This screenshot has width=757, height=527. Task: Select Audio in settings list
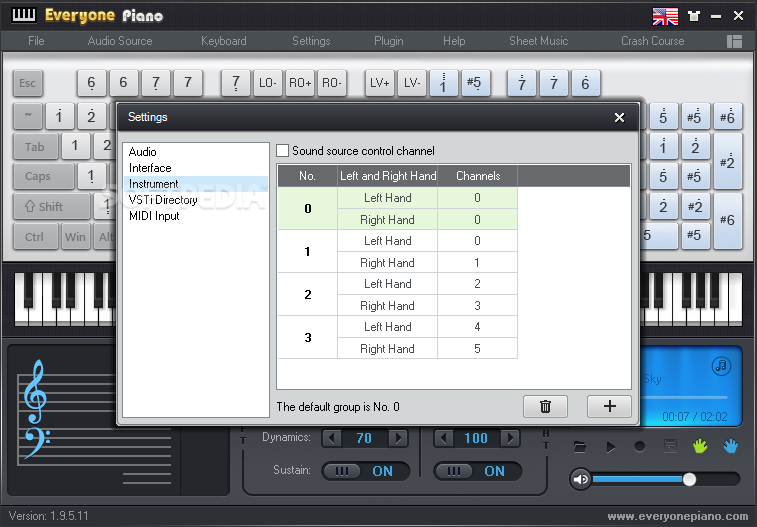click(196, 152)
